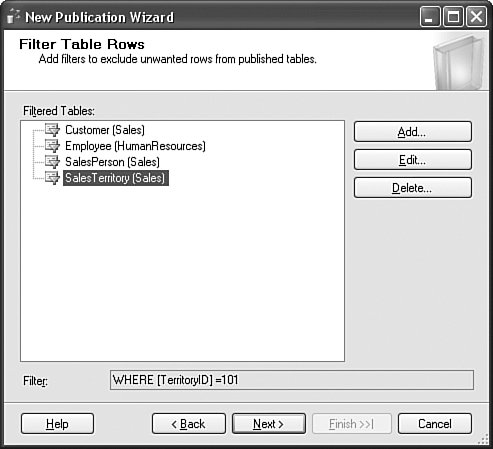493x449 pixels.
Task: Click the SalesTerritory table filter icon
Action: tap(52, 178)
